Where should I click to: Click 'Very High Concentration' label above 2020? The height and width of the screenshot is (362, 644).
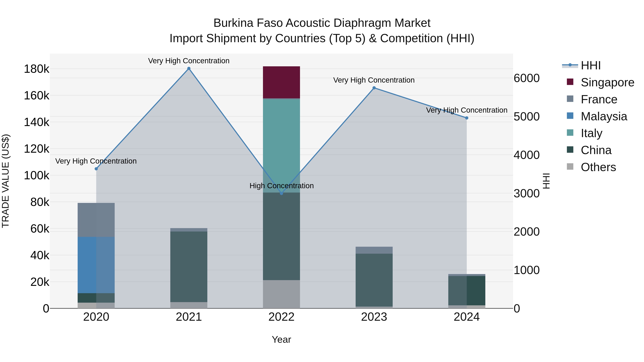(x=96, y=161)
